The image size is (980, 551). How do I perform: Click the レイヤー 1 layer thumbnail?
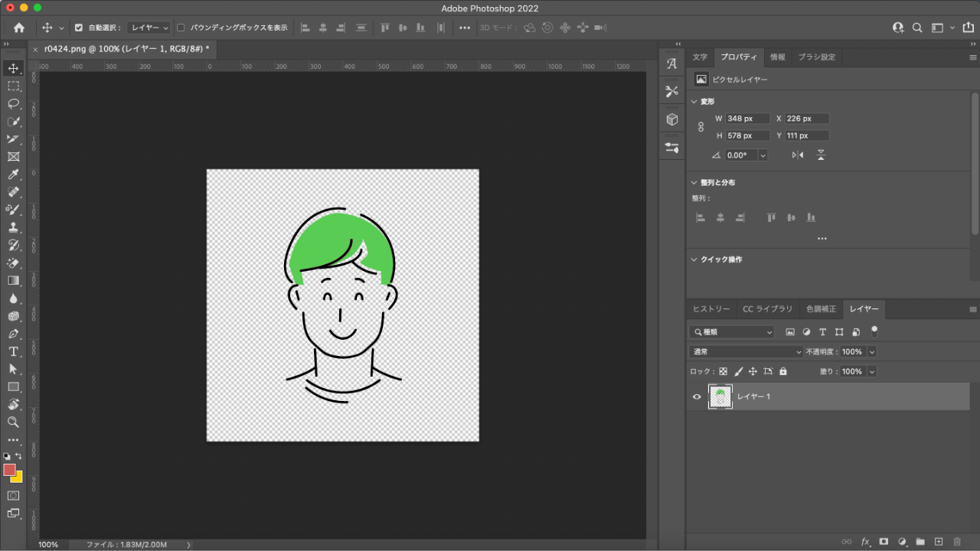(720, 396)
